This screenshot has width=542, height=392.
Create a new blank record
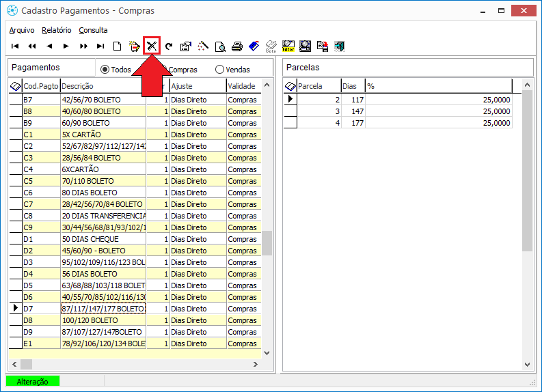117,46
